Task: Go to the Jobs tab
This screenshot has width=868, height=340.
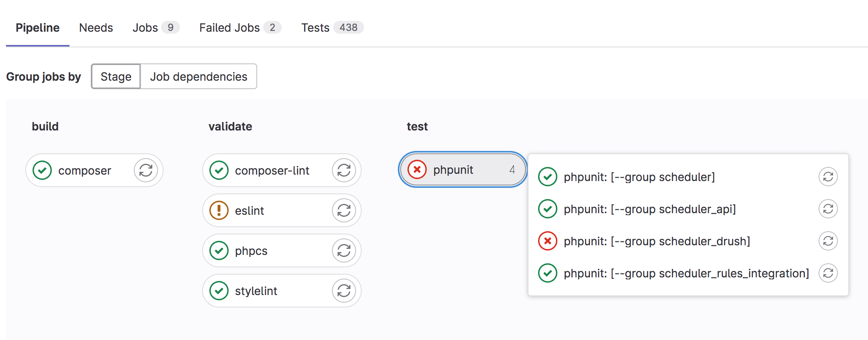Action: [x=155, y=28]
